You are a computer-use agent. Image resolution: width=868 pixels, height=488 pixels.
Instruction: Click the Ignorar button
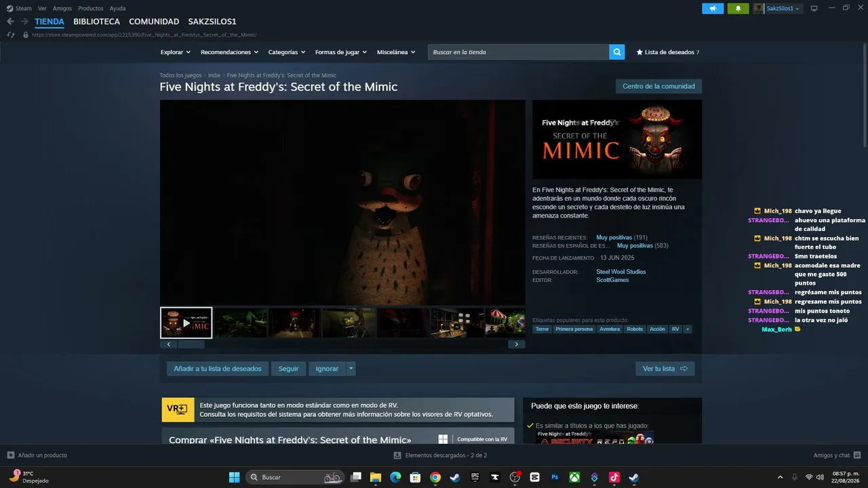coord(327,369)
